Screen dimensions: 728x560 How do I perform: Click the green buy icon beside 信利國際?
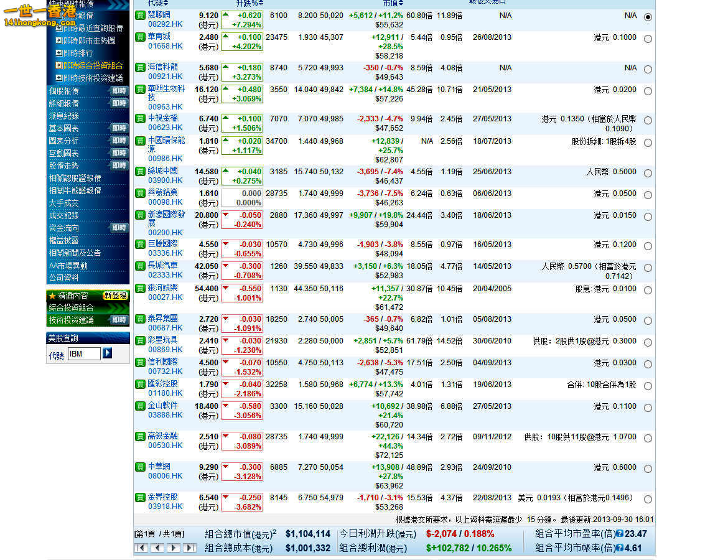(140, 363)
